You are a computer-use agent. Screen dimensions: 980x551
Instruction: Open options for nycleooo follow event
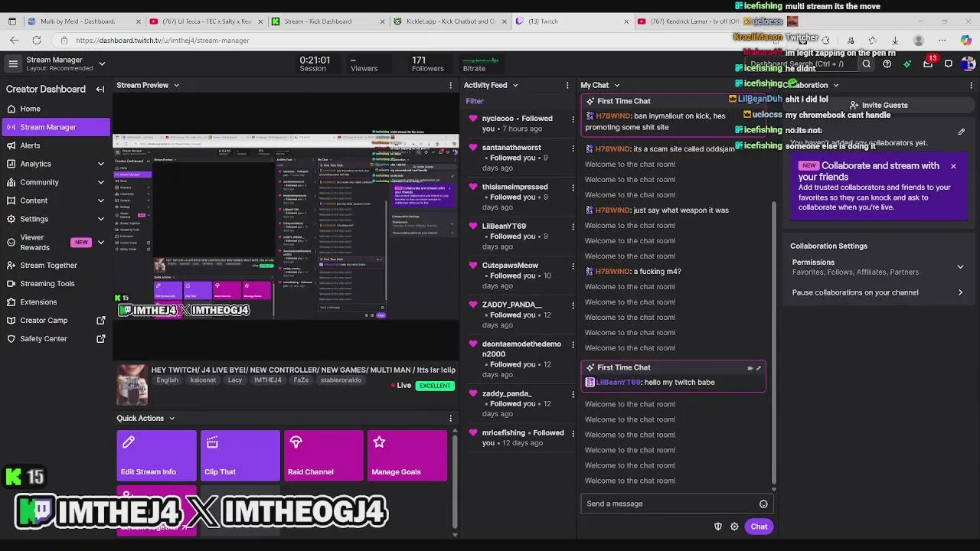tap(573, 119)
